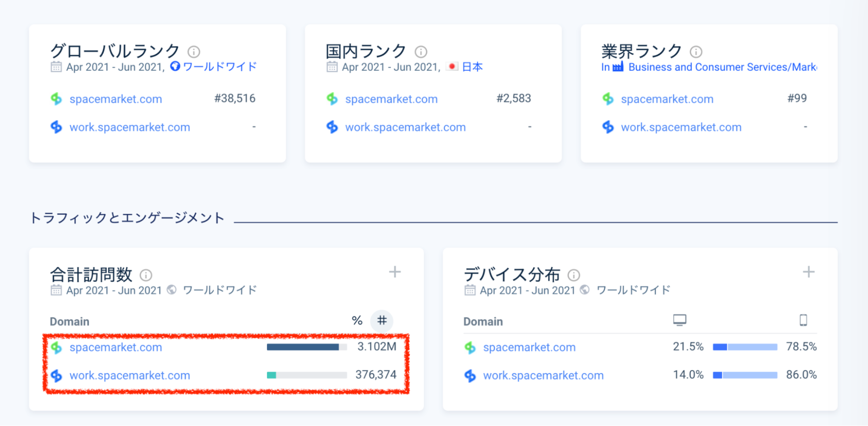
Task: Click info icon beside 業界ランク title
Action: tap(696, 52)
